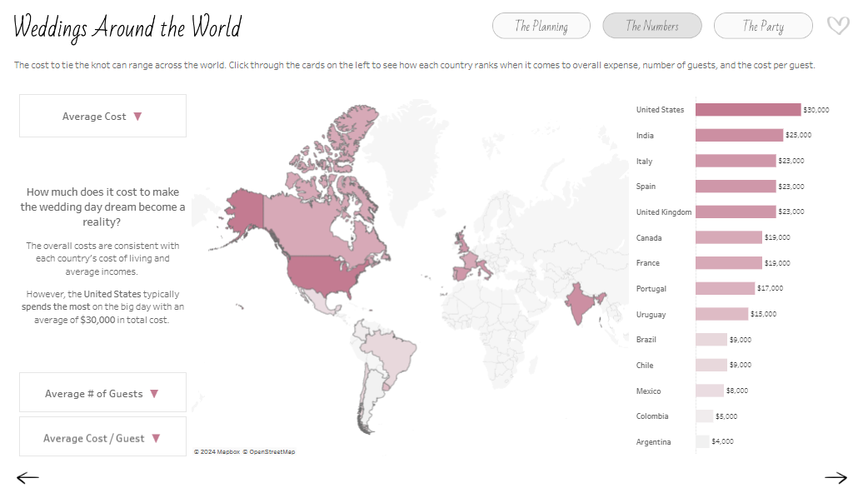Viewport: 868px width, 493px height.
Task: Click the triangle beside Average # of Guests
Action: (154, 394)
